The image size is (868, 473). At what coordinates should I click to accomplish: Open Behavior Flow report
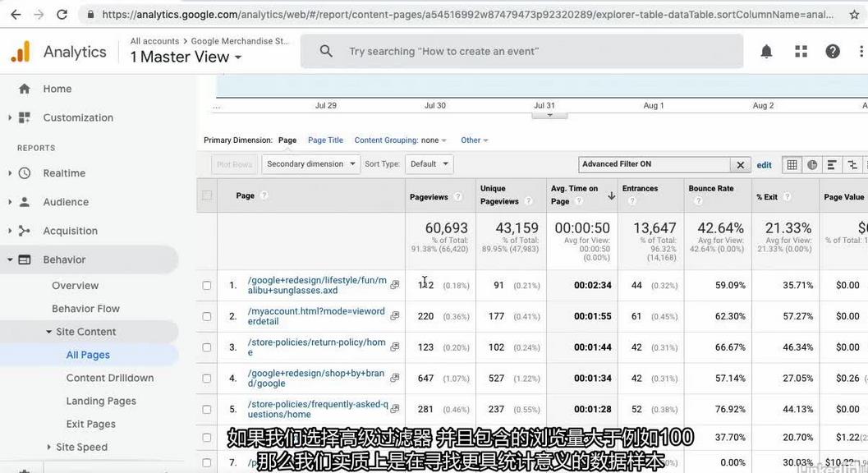pyautogui.click(x=85, y=309)
